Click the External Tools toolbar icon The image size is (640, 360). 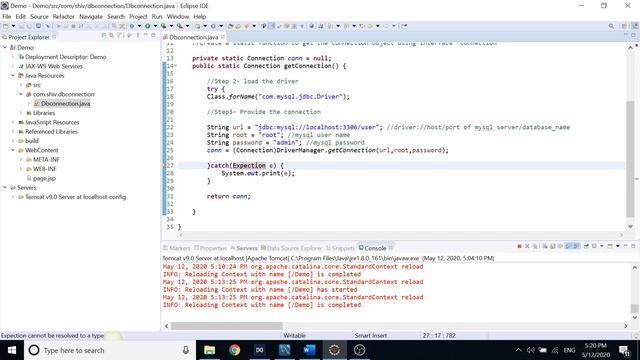pyautogui.click(x=180, y=26)
